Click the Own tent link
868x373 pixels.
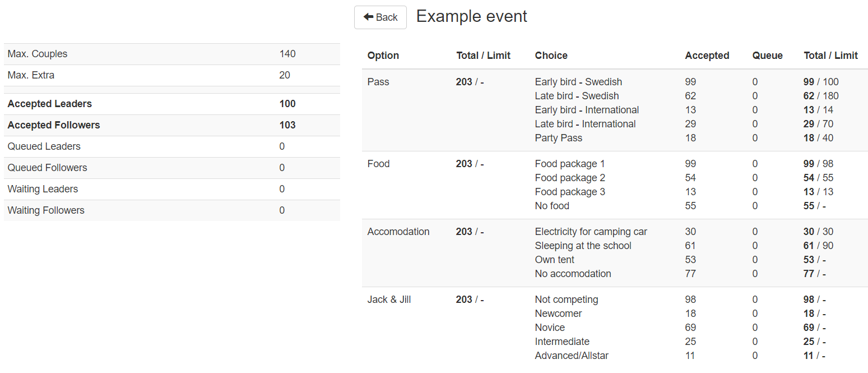click(554, 260)
